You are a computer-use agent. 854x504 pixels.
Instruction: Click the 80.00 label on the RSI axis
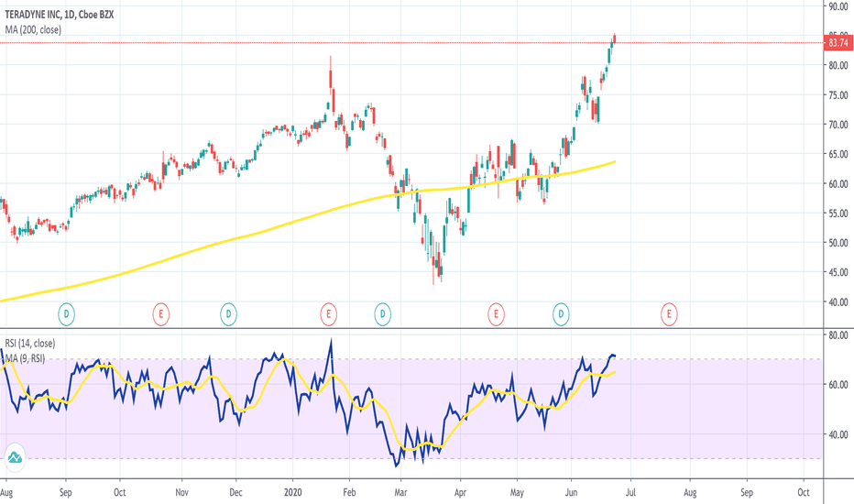838,335
